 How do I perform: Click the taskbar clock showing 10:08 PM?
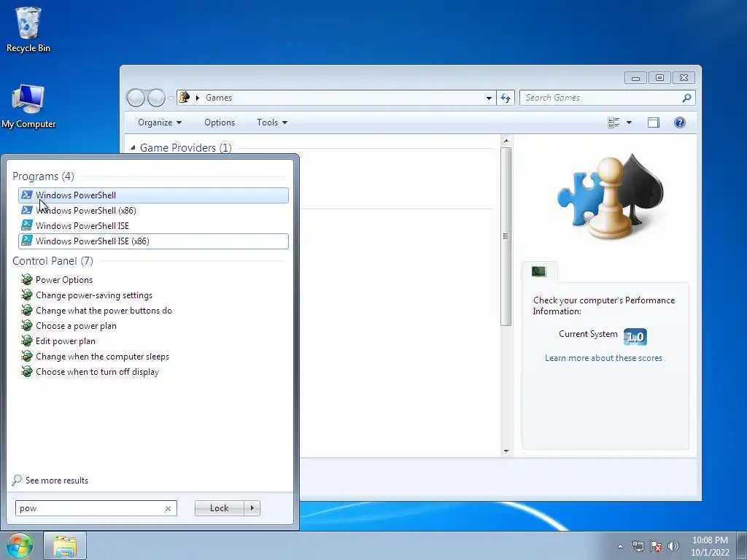pos(710,546)
